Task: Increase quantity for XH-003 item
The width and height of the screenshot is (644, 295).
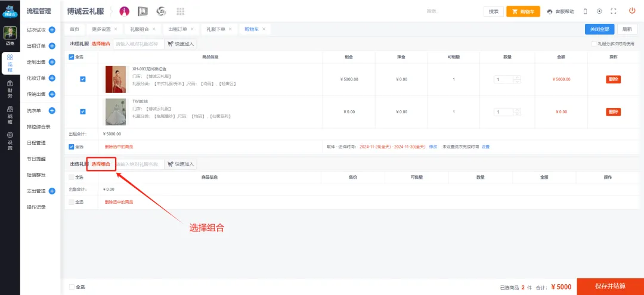Action: coord(517,77)
